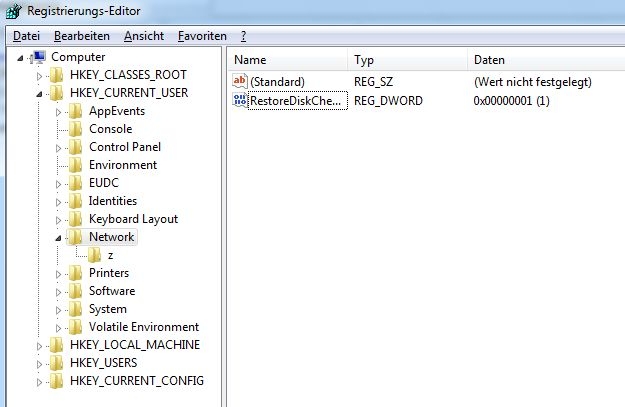Click the RestoreDiskChe... DWORD value icon
The width and height of the screenshot is (625, 407).
(x=240, y=100)
